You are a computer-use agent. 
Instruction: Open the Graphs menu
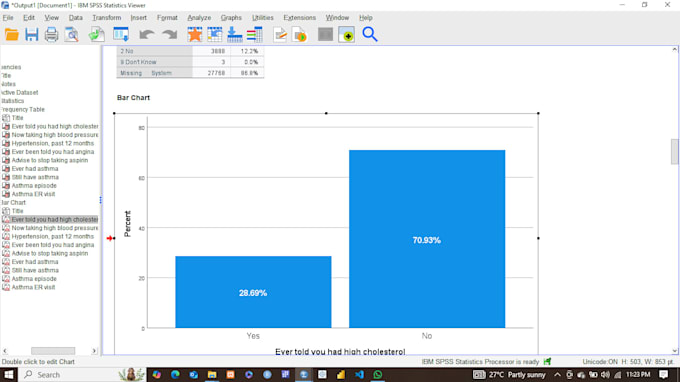(231, 18)
